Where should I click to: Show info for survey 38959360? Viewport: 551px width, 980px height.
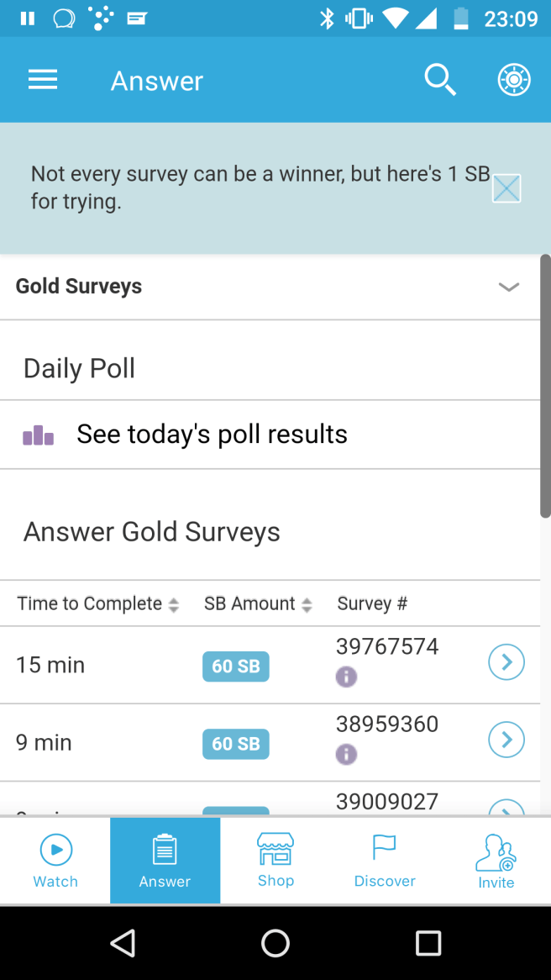point(346,754)
